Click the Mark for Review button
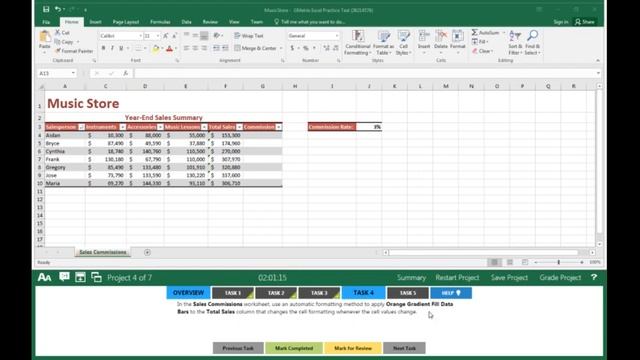 tap(353, 348)
